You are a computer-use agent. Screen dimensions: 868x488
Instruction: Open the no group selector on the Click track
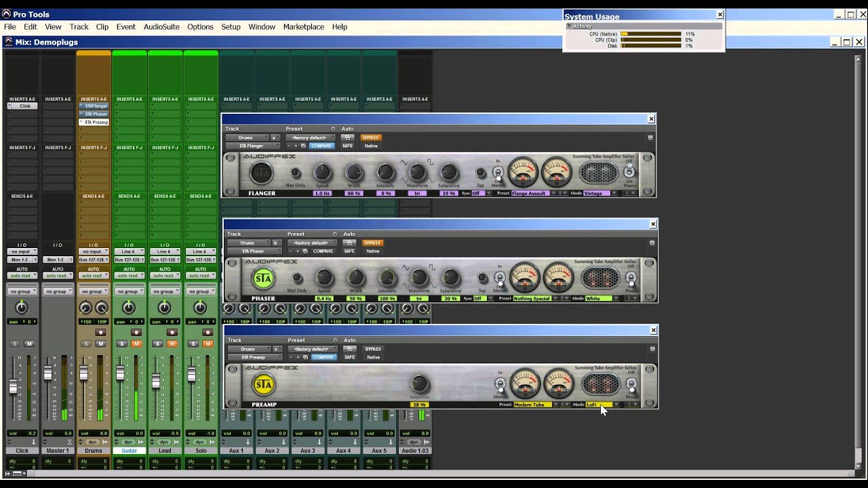pyautogui.click(x=22, y=291)
